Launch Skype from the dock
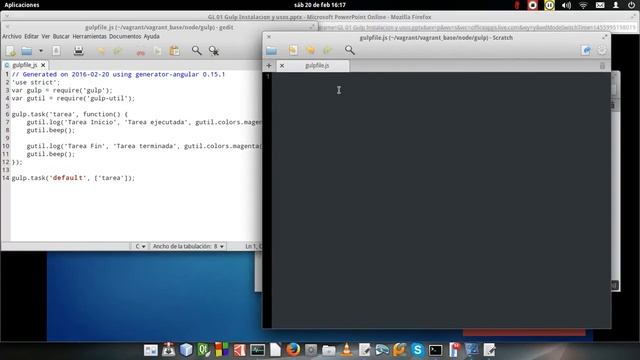Viewport: 640px width, 360px height. pyautogui.click(x=418, y=350)
